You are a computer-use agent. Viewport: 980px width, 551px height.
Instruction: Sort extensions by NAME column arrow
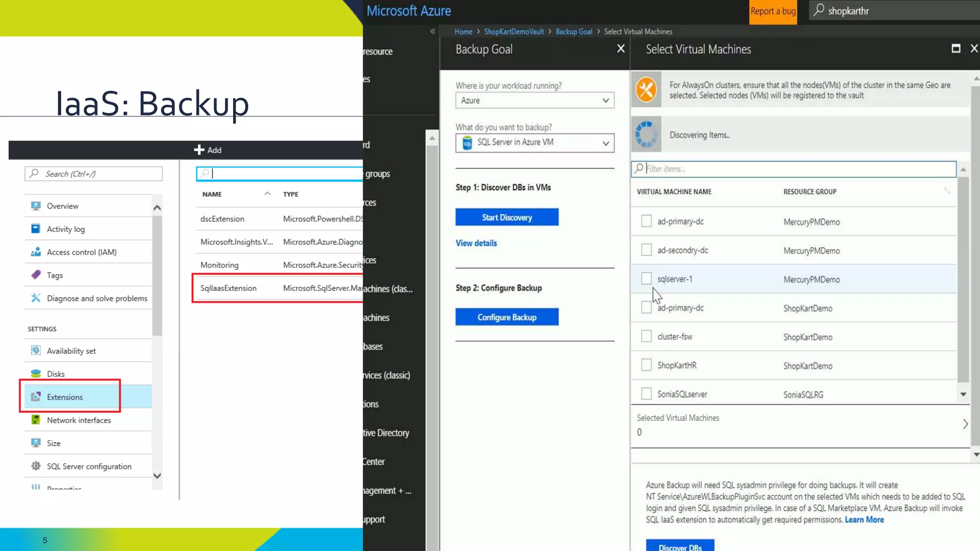[x=267, y=194]
